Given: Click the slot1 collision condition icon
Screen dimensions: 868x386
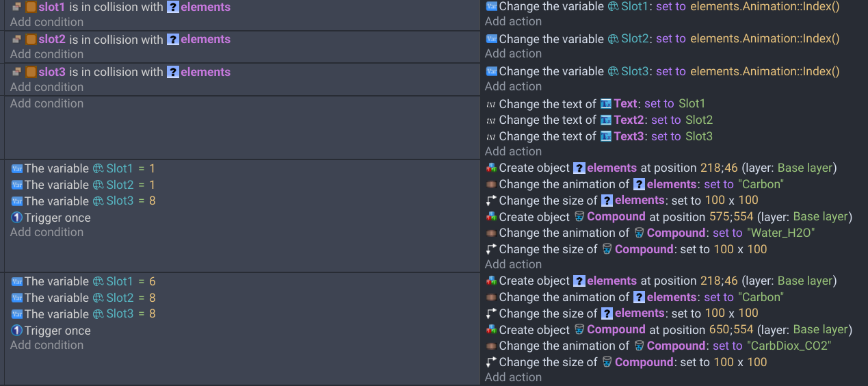Looking at the screenshot, I should pyautogui.click(x=17, y=8).
